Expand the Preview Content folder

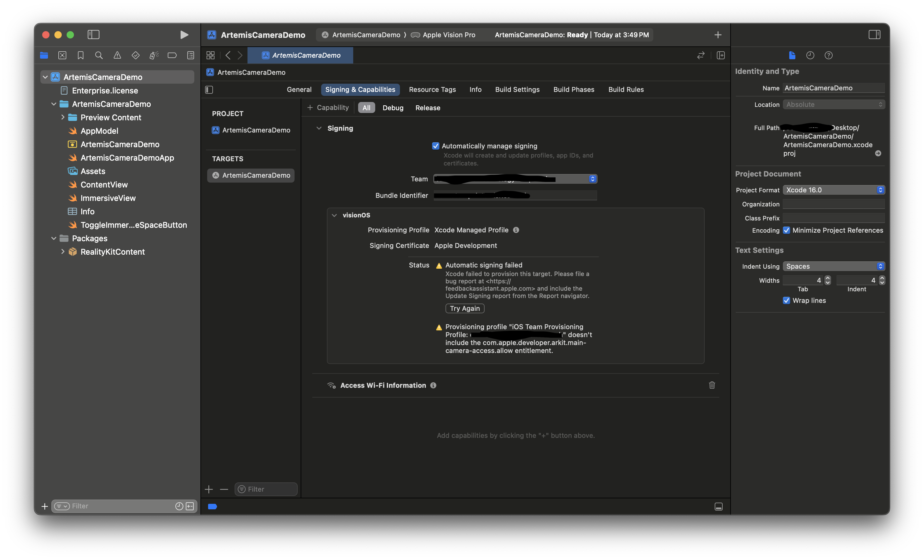pyautogui.click(x=63, y=118)
